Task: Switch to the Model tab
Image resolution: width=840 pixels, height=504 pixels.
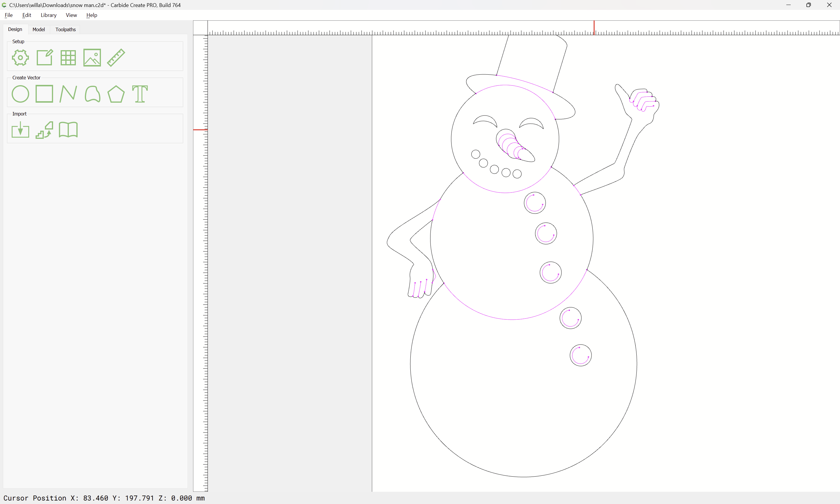Action: pos(39,29)
